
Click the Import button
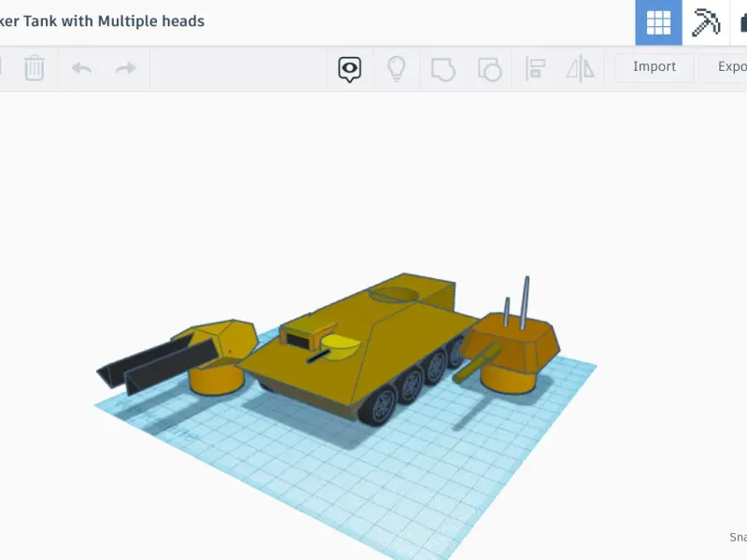655,66
